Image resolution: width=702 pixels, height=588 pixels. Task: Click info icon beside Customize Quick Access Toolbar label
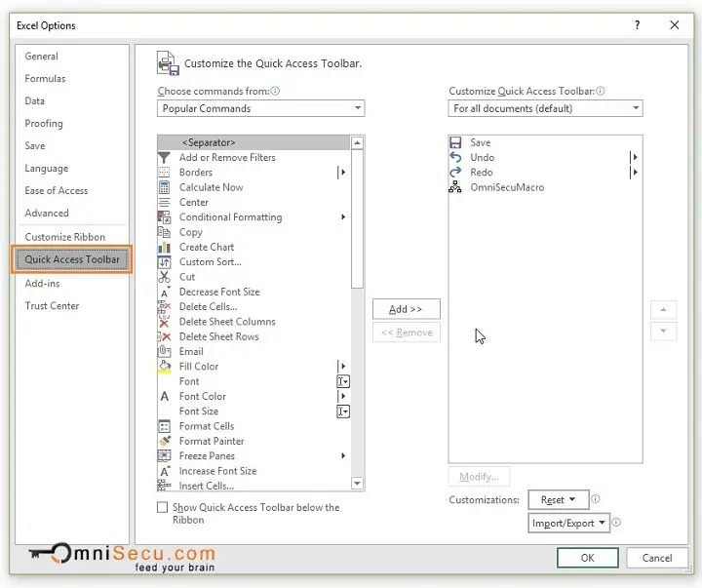(x=601, y=91)
